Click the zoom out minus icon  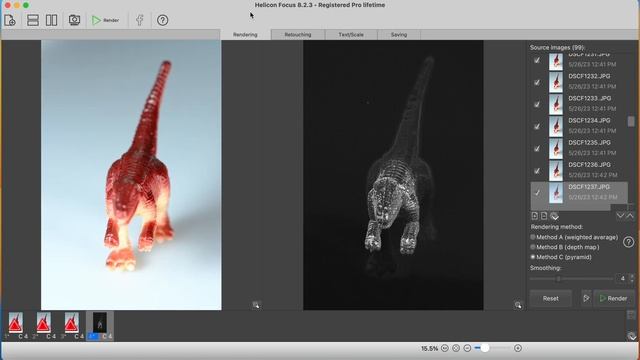[467, 348]
